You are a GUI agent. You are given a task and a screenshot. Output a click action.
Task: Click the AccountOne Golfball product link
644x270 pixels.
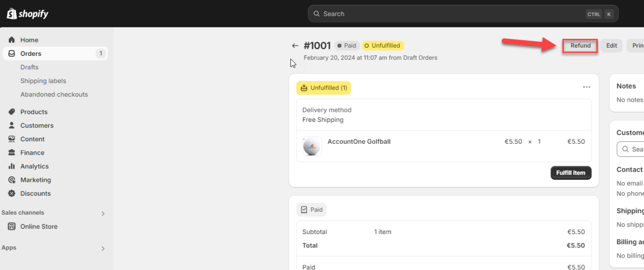click(359, 142)
